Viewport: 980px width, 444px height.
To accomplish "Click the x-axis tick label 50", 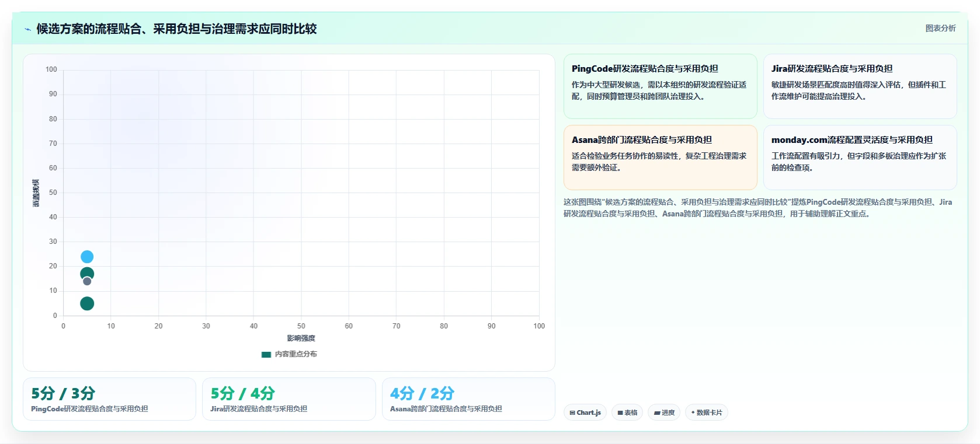I will (x=301, y=326).
